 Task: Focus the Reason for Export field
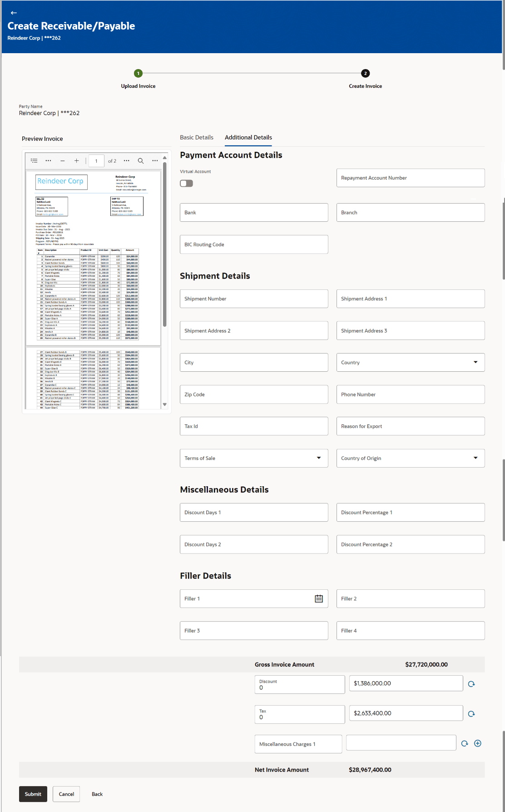[411, 426]
